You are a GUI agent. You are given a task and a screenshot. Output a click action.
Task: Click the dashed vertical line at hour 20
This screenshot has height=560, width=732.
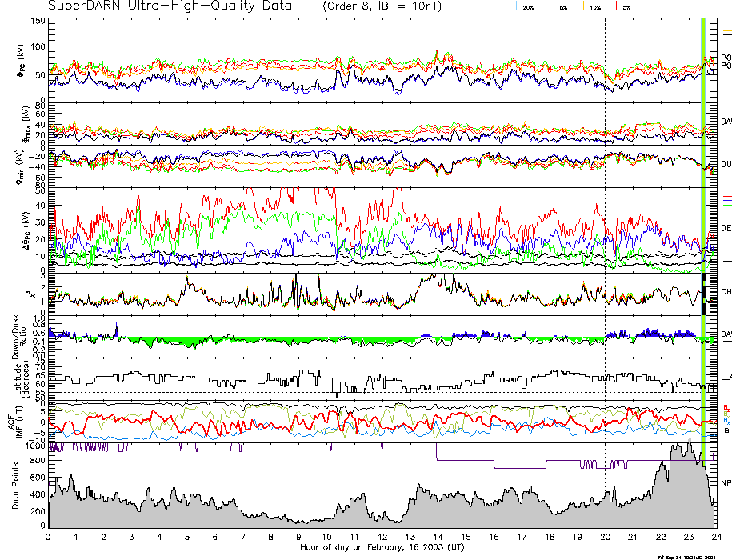[605, 240]
